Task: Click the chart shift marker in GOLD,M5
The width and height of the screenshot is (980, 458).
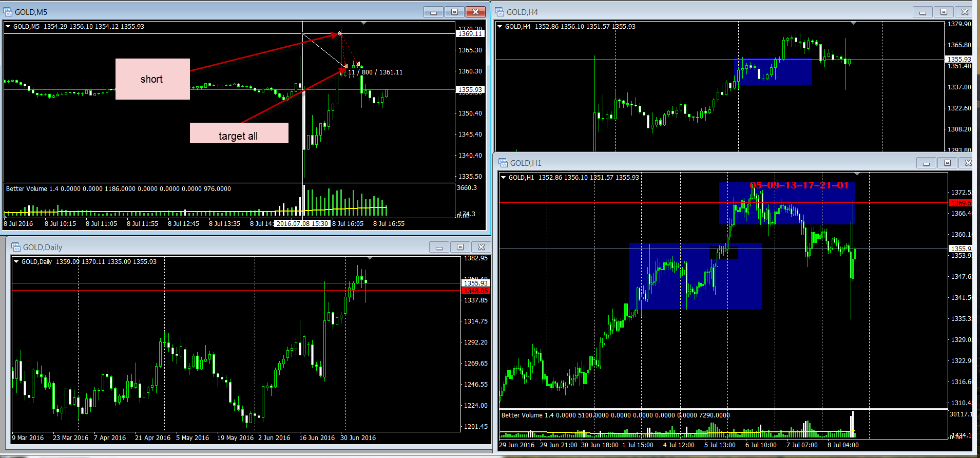Action: [363, 23]
